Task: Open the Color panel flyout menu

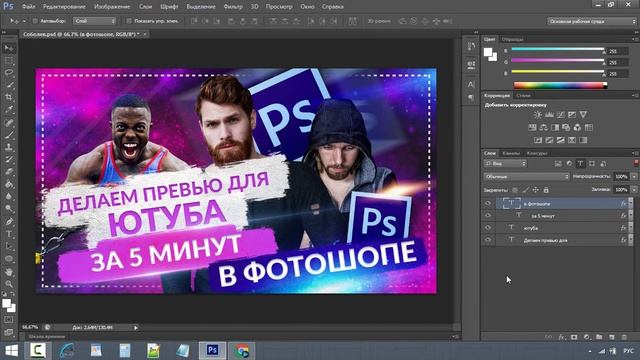Action: coord(635,39)
